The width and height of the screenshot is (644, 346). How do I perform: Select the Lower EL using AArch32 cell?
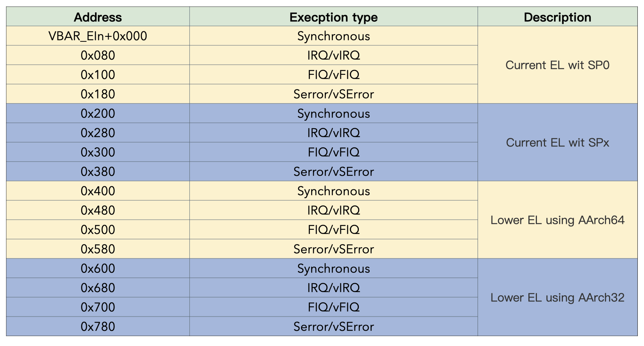pyautogui.click(x=557, y=298)
